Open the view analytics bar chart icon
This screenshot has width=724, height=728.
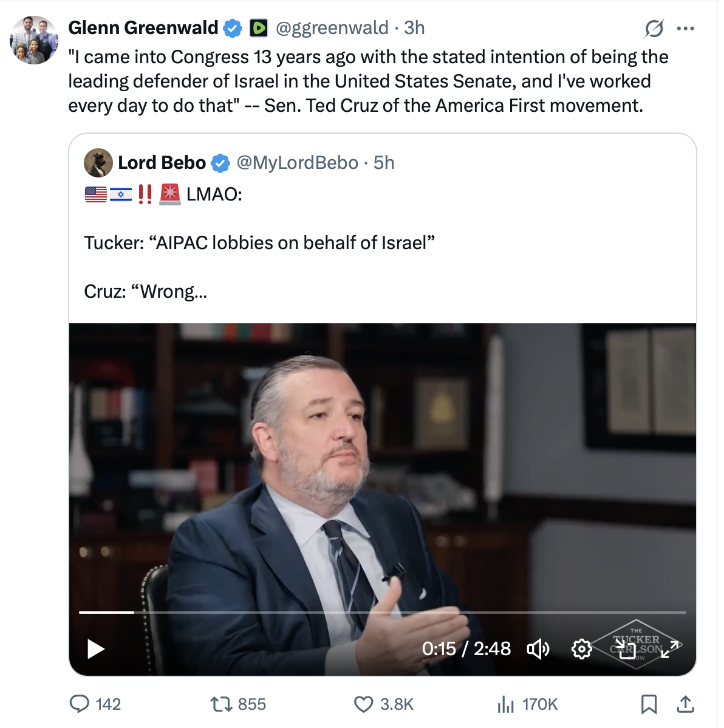pos(505,704)
